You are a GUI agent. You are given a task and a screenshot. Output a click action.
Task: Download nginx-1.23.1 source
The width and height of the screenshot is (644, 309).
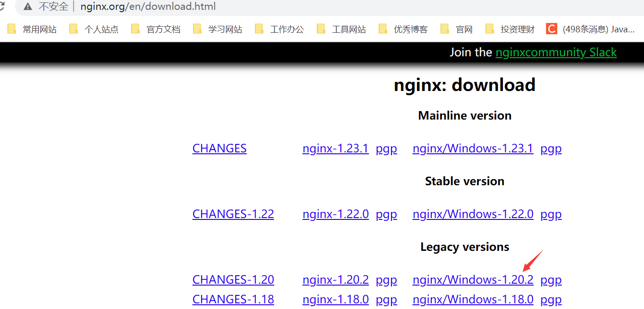(x=336, y=149)
